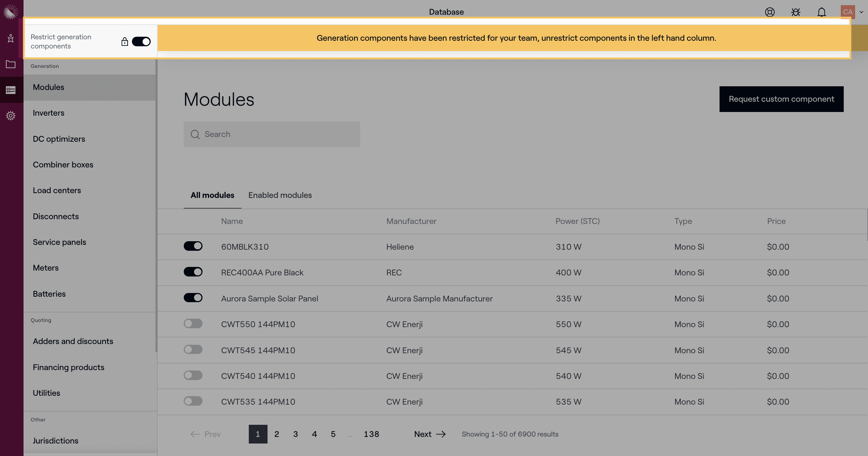The width and height of the screenshot is (868, 456).
Task: Focus the module Search field
Action: pyautogui.click(x=272, y=134)
